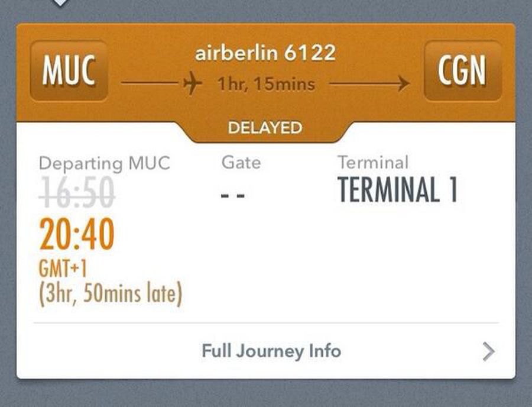Tap the airberlin 6122 flight title
The image size is (532, 407).
click(265, 53)
